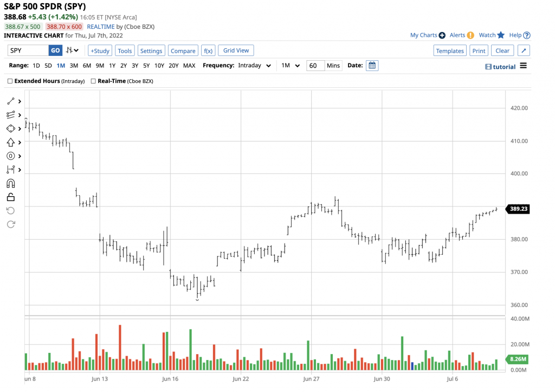Switch to Grid View
The image size is (555, 392).
tap(236, 50)
